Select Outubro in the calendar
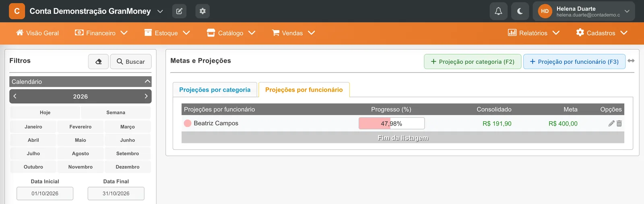Viewport: 644px width, 204px height. [x=33, y=167]
